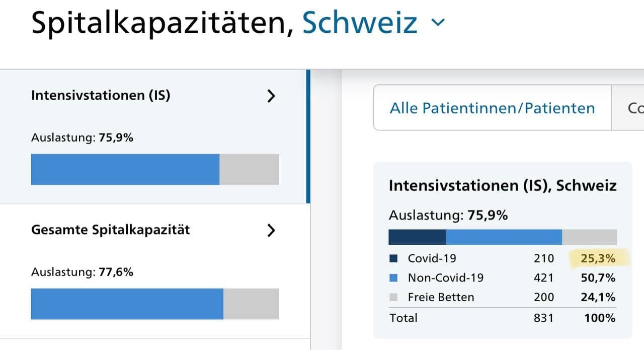Click the Total row value 831
The width and height of the screenshot is (644, 350).
tap(543, 318)
